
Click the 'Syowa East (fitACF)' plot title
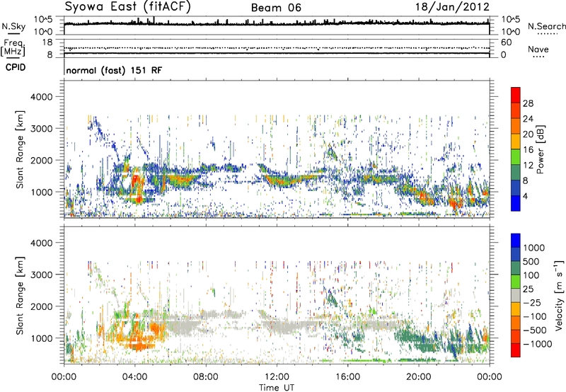[x=127, y=7]
